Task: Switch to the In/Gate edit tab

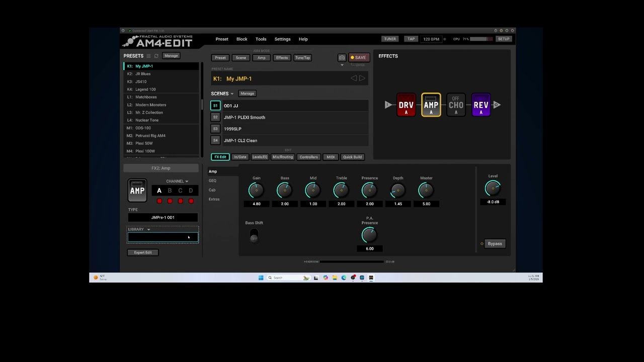Action: (240, 157)
